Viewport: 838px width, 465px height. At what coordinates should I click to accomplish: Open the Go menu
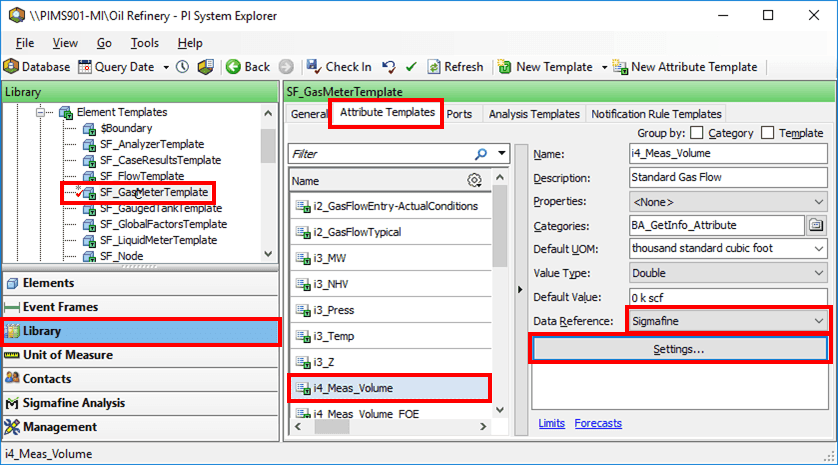pos(104,43)
